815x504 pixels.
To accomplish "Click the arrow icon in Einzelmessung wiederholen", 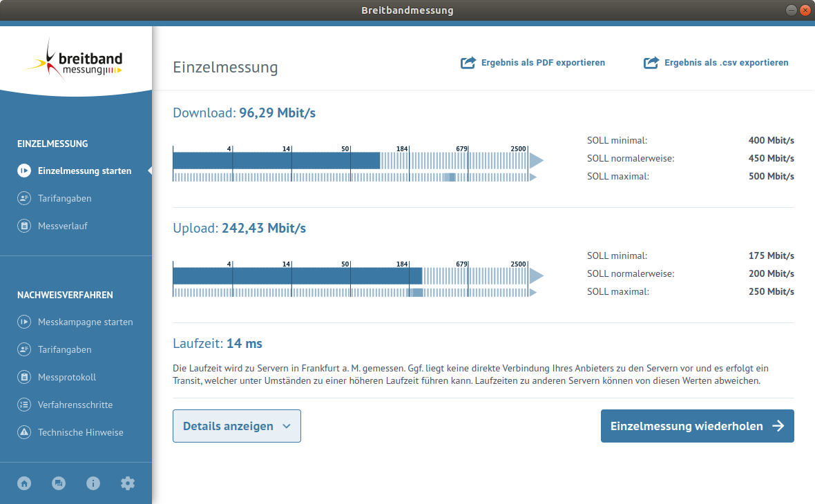I will [778, 426].
